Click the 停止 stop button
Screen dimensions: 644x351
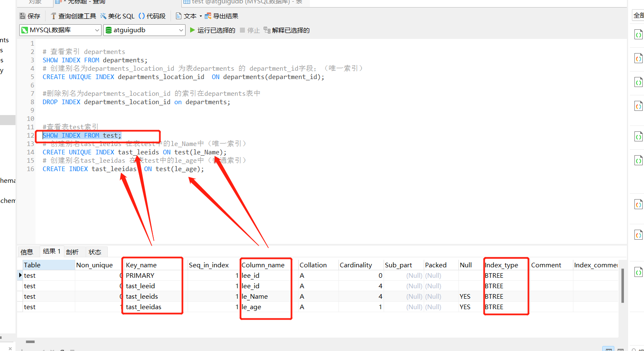pyautogui.click(x=250, y=30)
